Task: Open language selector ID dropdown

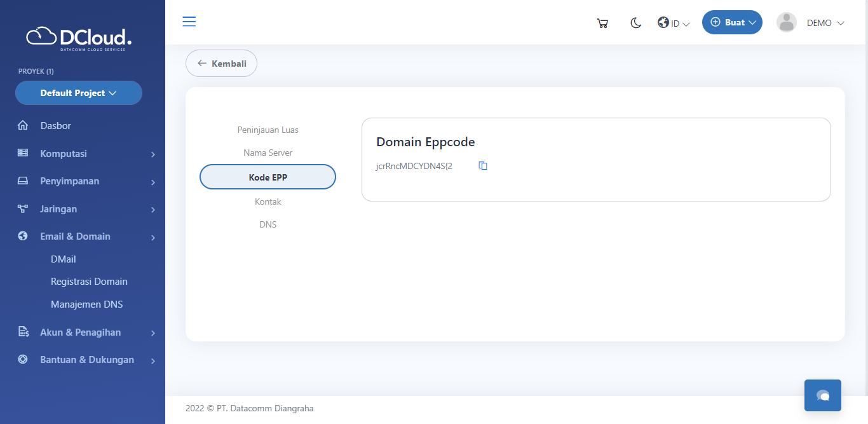Action: [674, 24]
